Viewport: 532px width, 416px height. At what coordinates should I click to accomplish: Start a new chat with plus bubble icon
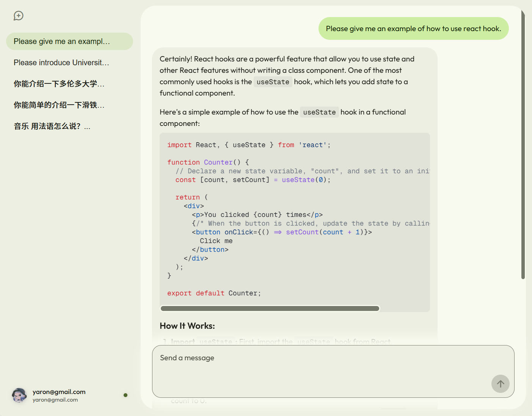(19, 16)
